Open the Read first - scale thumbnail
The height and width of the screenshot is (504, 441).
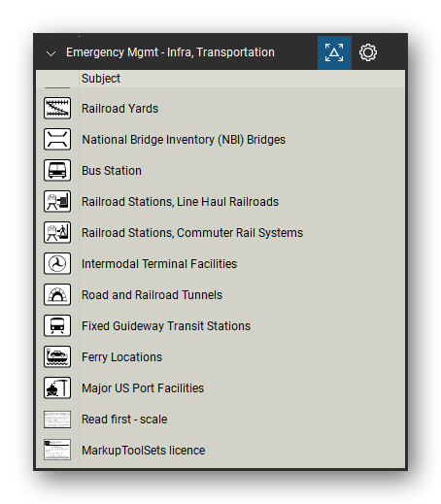click(x=57, y=420)
